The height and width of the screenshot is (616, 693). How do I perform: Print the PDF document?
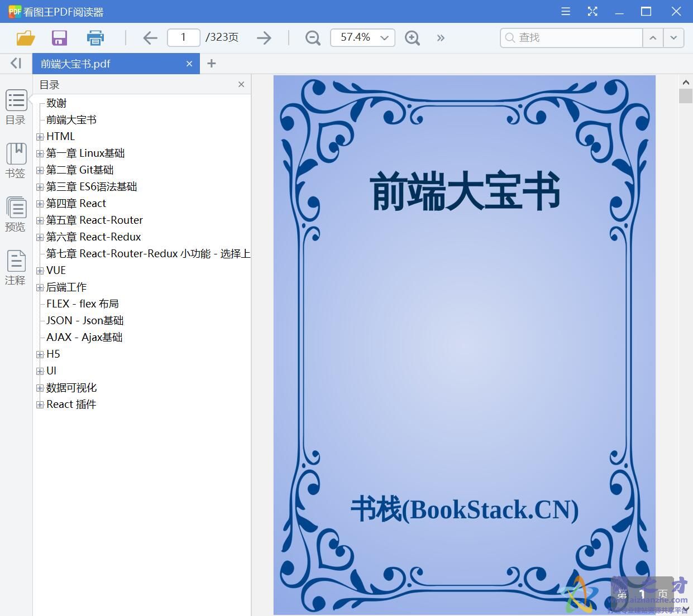click(x=95, y=37)
